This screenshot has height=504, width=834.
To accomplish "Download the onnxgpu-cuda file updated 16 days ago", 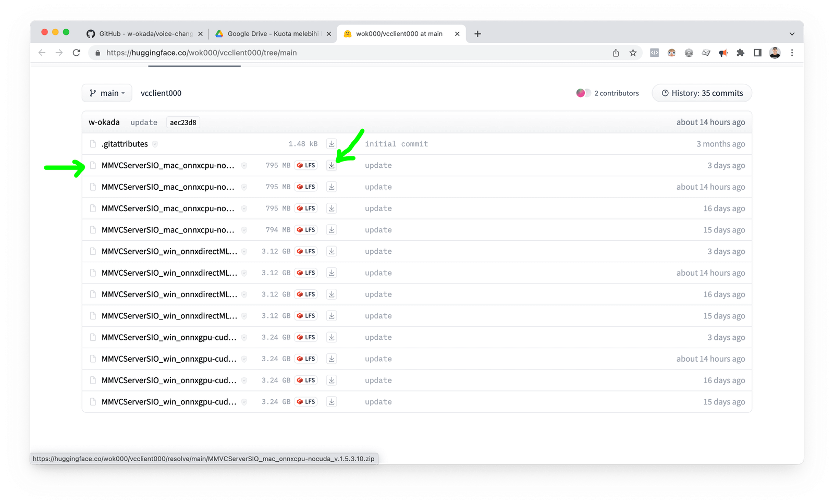I will 332,380.
